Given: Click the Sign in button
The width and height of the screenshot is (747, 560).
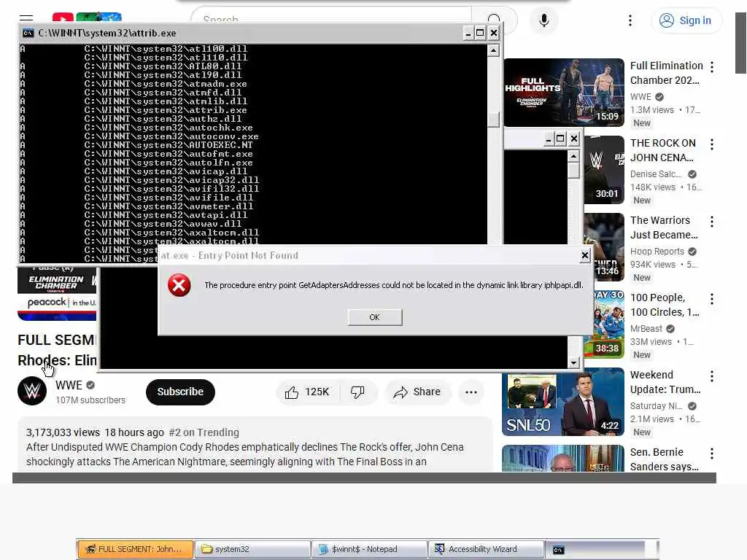Looking at the screenshot, I should tap(686, 20).
